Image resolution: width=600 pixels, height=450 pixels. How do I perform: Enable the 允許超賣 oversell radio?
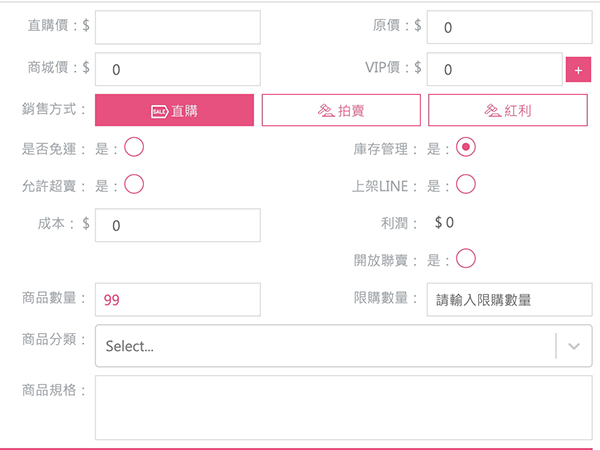click(x=134, y=185)
